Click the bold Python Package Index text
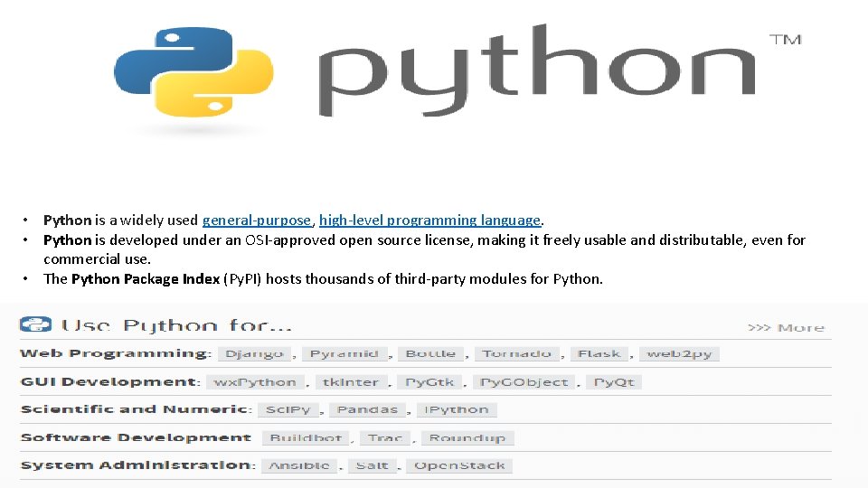 pos(146,279)
